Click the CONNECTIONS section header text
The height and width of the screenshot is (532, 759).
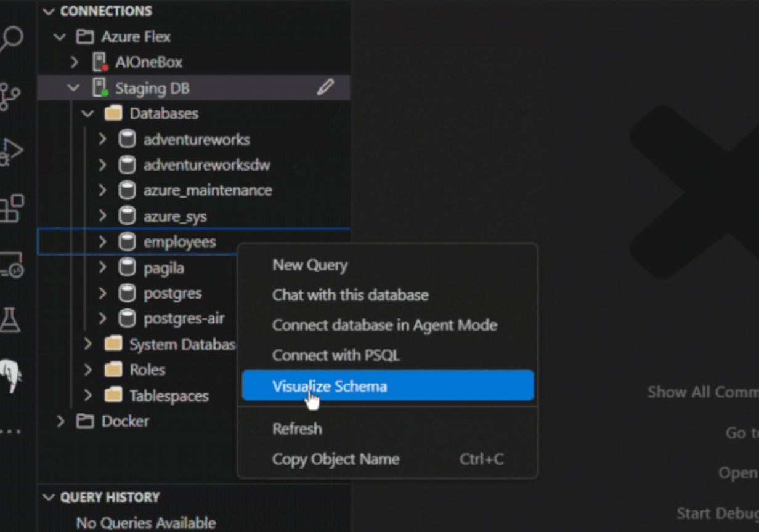coord(106,11)
